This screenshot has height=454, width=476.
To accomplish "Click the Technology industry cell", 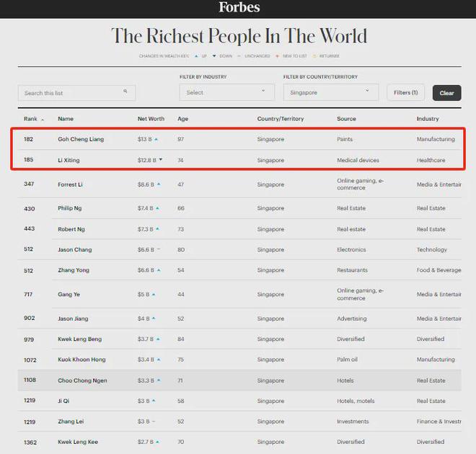I will coord(432,249).
